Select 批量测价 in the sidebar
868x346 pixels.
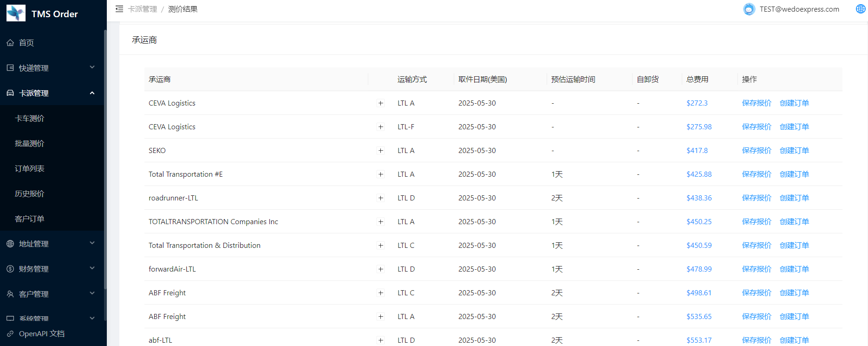pyautogui.click(x=30, y=143)
